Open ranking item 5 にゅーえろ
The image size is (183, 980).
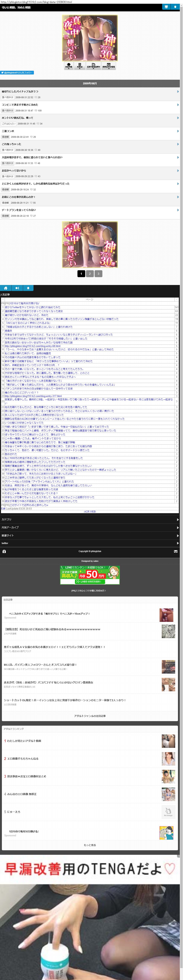click(13, 812)
